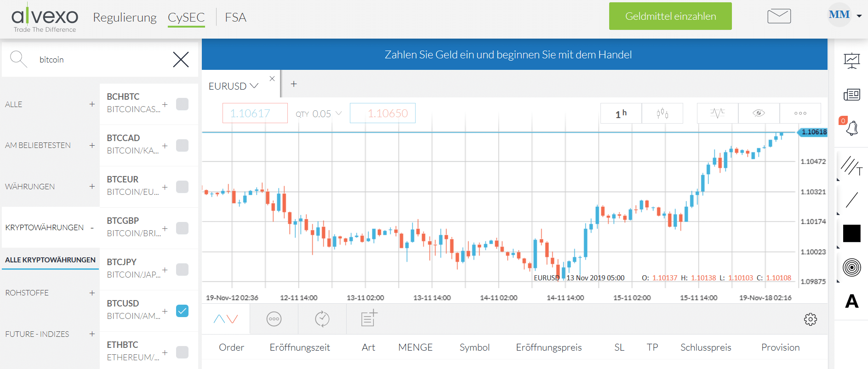Select the trend line drawing tool
Screen dimensions: 868x369
(851, 200)
